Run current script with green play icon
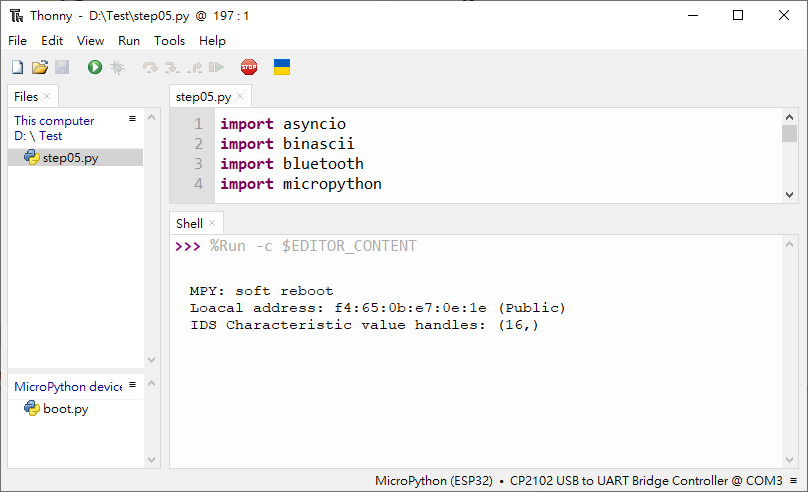Viewport: 808px width, 492px height. (95, 67)
